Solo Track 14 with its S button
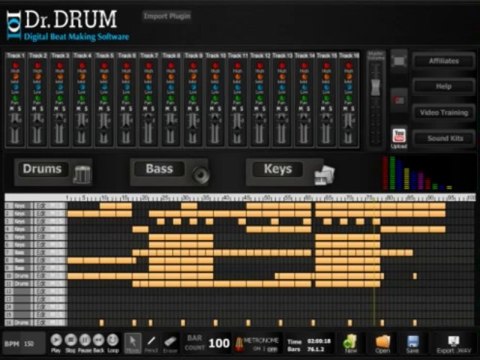This screenshot has width=480, height=360. click(x=308, y=109)
